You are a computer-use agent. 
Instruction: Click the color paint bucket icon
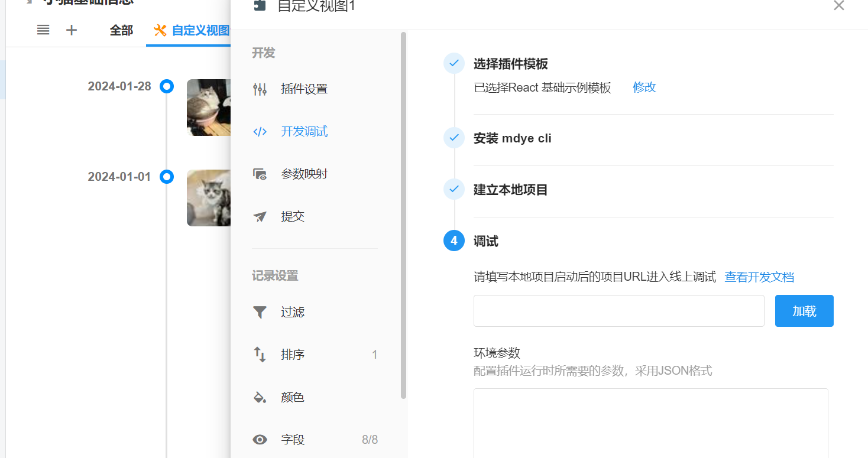260,397
